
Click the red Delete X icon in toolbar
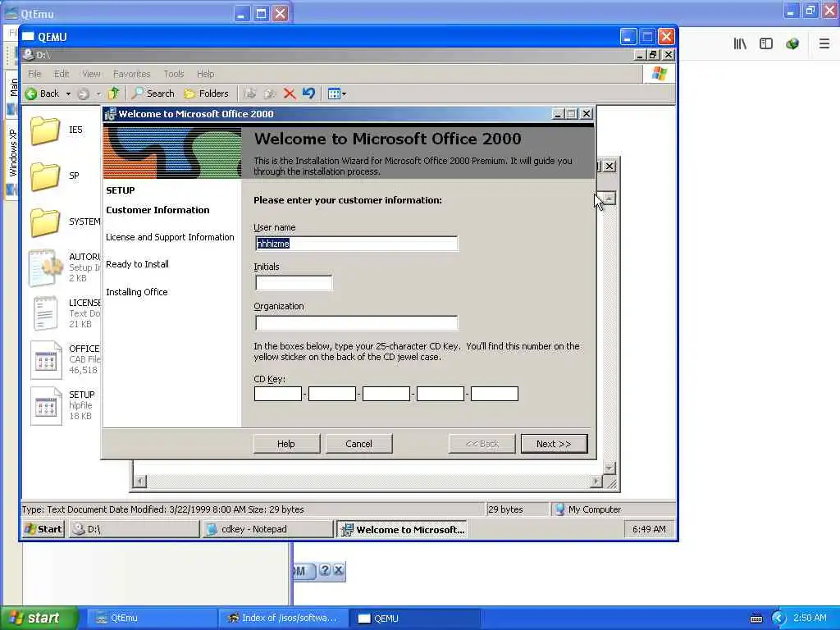click(290, 94)
